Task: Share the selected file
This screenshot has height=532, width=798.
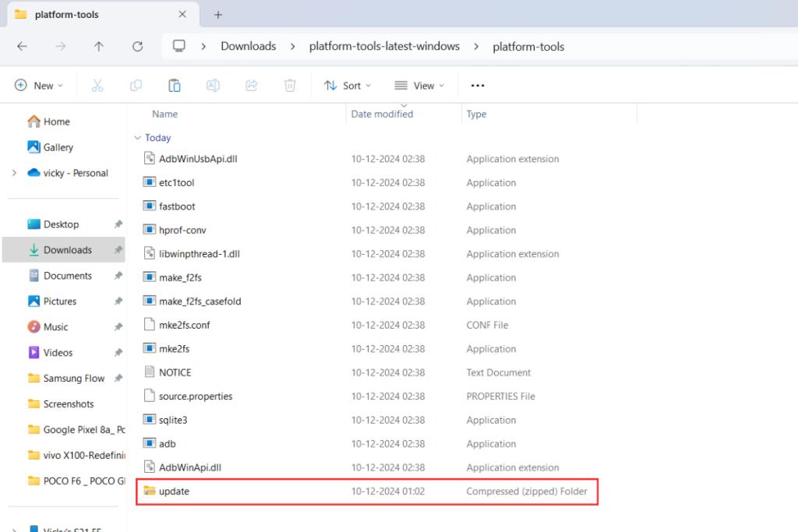Action: [251, 86]
